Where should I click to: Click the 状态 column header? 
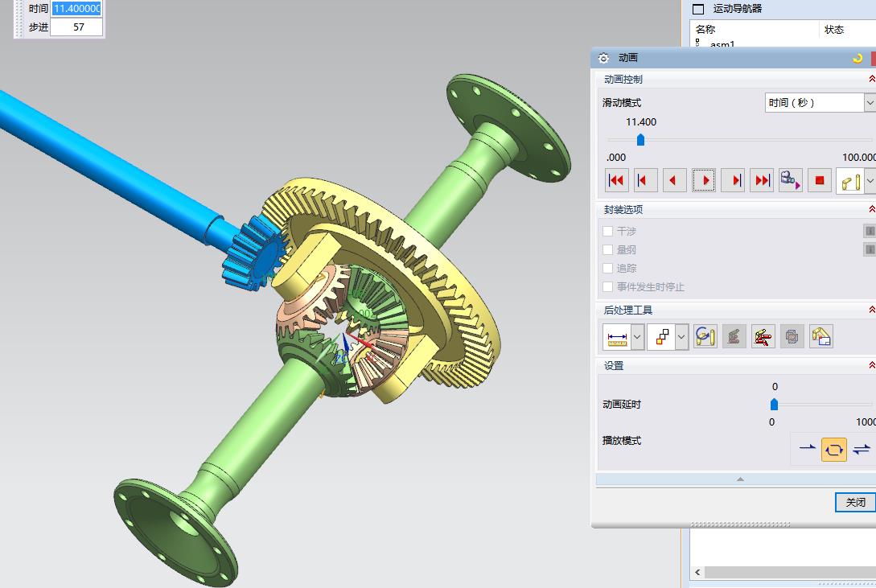[x=834, y=29]
